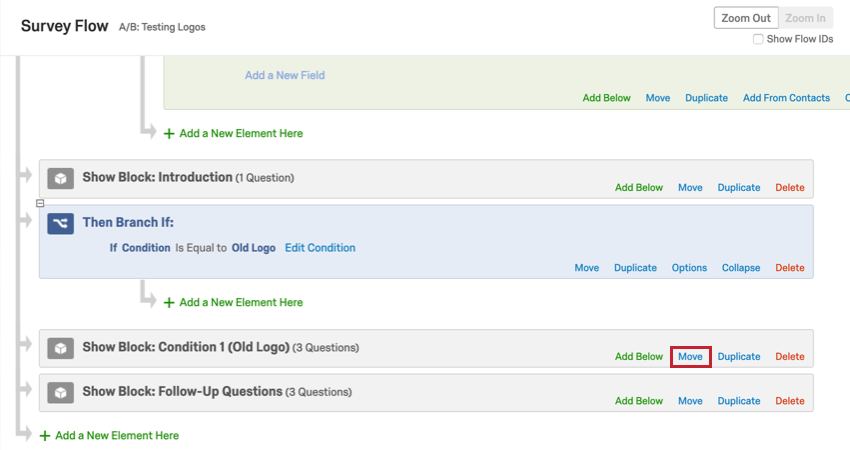Click the Edit Condition link
850x450 pixels.
coord(320,248)
